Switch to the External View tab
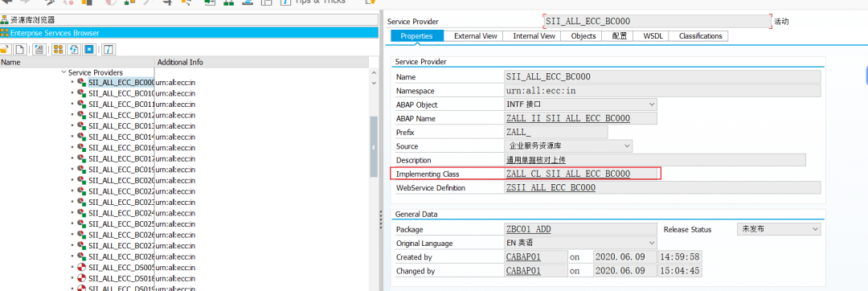The width and height of the screenshot is (868, 291). coord(475,36)
